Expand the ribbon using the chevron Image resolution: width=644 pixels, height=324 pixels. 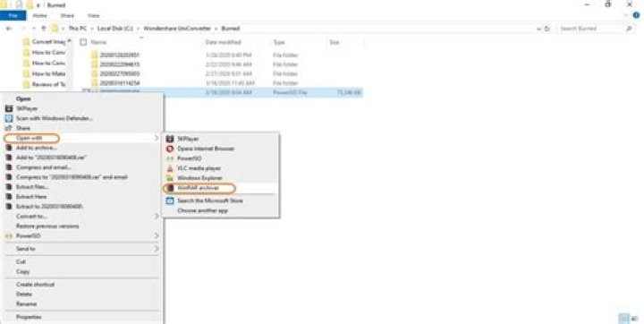[x=626, y=15]
